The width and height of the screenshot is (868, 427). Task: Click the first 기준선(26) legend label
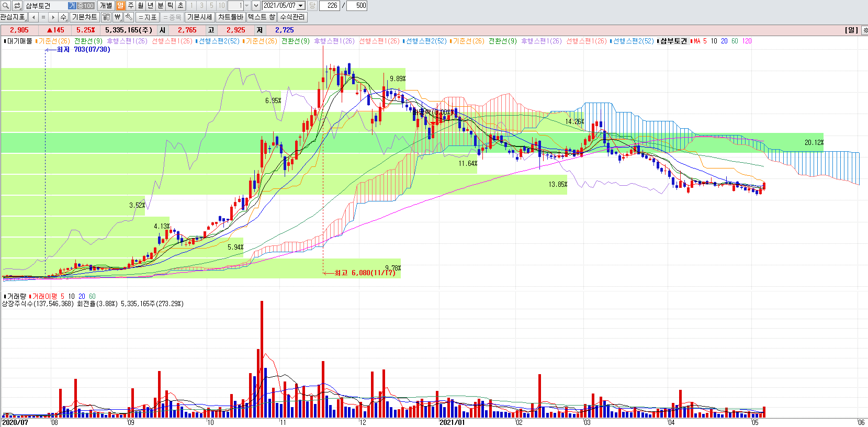(x=53, y=41)
